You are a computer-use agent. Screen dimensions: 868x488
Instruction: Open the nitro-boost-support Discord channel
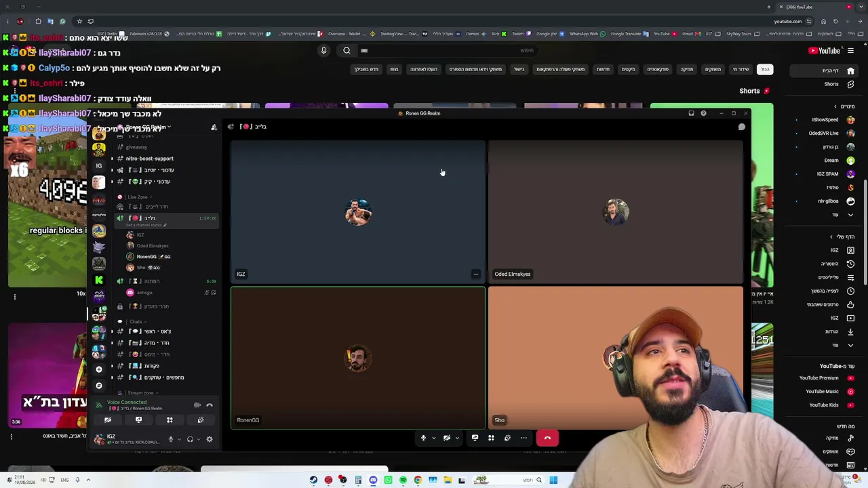click(149, 159)
